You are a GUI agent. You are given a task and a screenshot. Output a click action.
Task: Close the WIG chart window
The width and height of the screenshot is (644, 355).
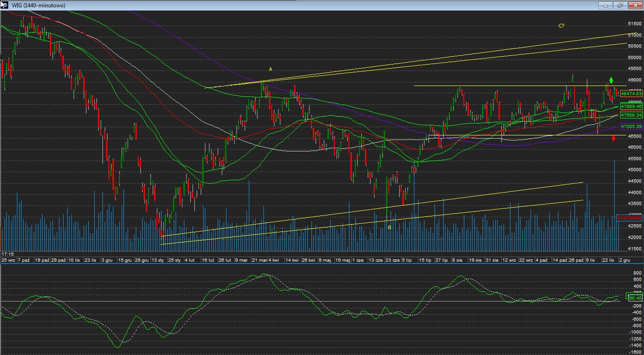pyautogui.click(x=635, y=5)
